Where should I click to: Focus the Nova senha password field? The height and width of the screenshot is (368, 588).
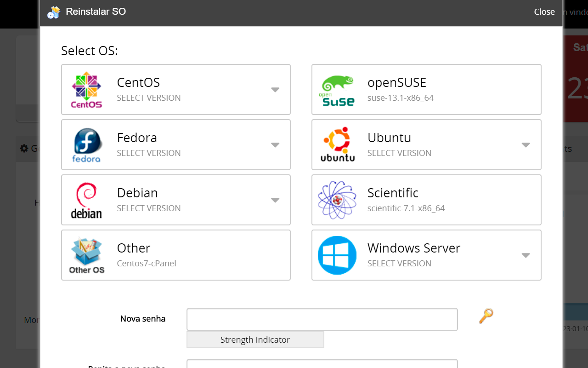click(x=322, y=319)
